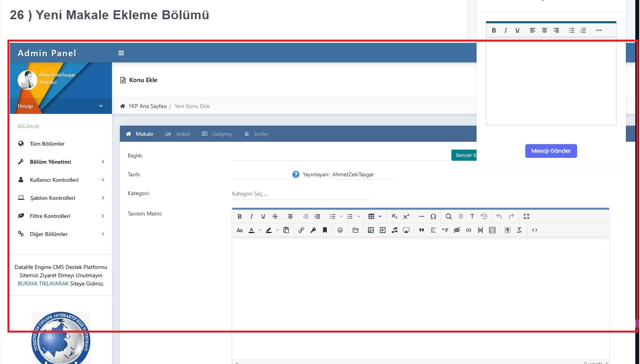Toggle bold in the Tanıtım Metni editor
640x364 pixels.
[x=240, y=216]
